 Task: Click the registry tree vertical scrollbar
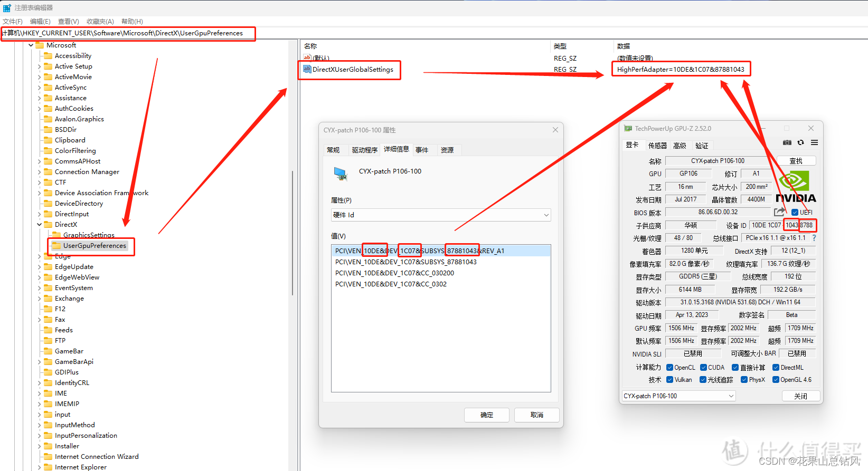click(x=292, y=232)
